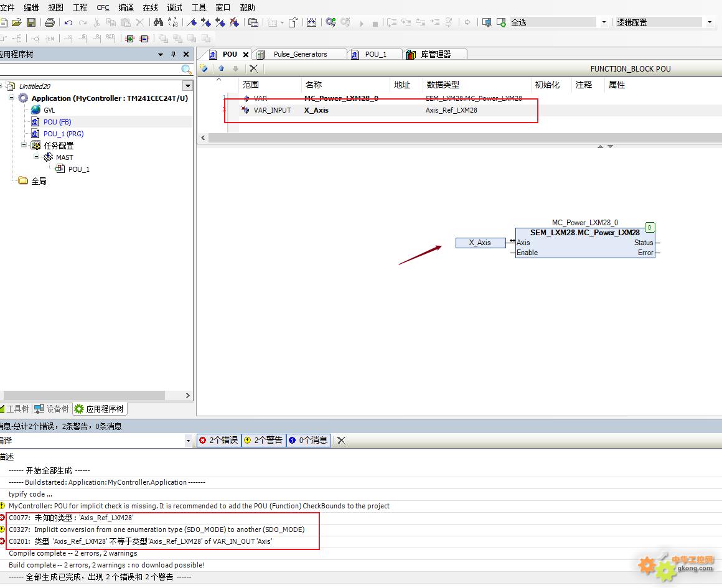Open the 逻辑配置 dropdown

pyautogui.click(x=710, y=22)
